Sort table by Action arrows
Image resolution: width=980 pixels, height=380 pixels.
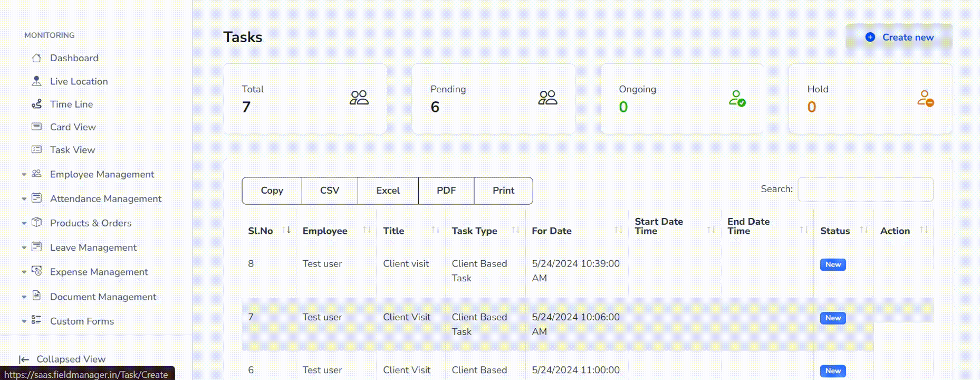point(924,230)
